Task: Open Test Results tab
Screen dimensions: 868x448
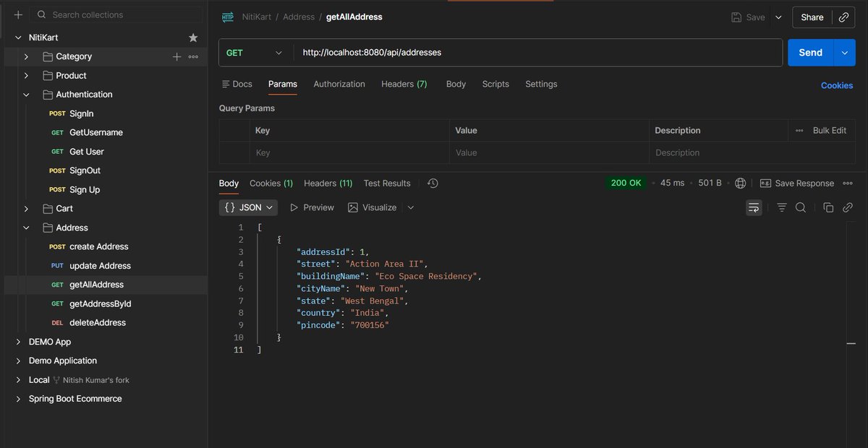Action: click(x=387, y=184)
